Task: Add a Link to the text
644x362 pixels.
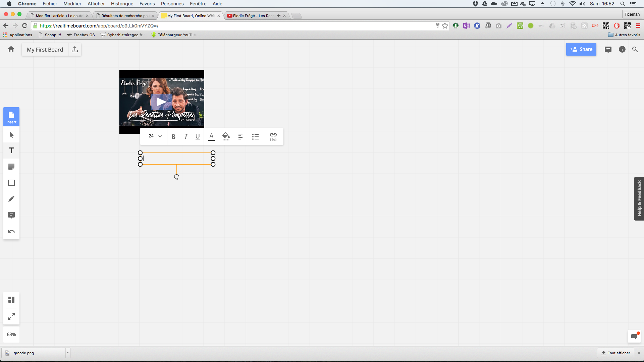Action: pyautogui.click(x=273, y=136)
